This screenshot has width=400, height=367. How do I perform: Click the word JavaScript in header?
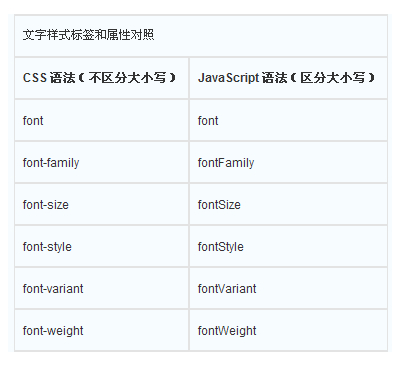[x=228, y=78]
